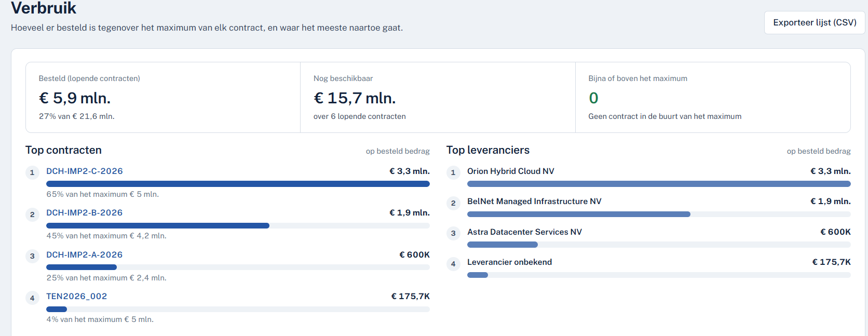Click the green 0 maximum counter
This screenshot has height=336, width=868.
point(593,98)
